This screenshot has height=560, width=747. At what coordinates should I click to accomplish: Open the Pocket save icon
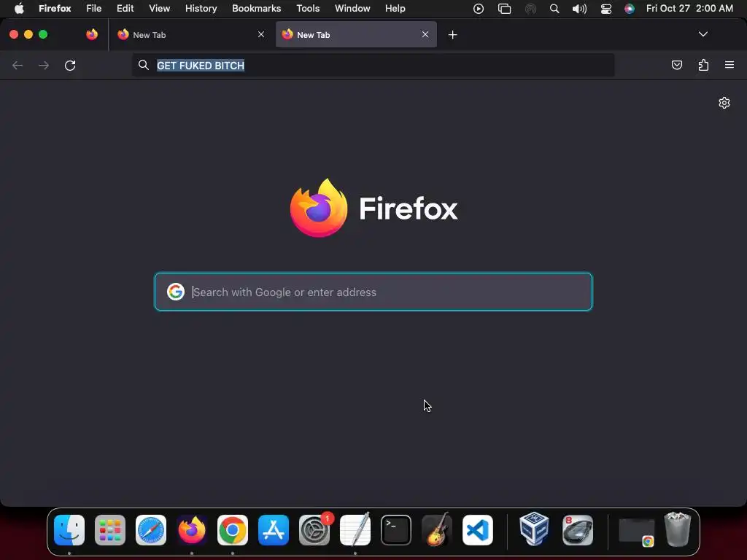click(x=676, y=65)
